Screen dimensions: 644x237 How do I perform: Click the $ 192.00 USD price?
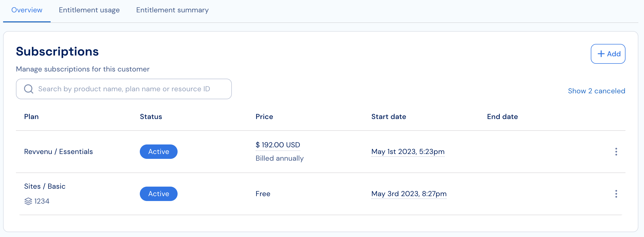[278, 145]
